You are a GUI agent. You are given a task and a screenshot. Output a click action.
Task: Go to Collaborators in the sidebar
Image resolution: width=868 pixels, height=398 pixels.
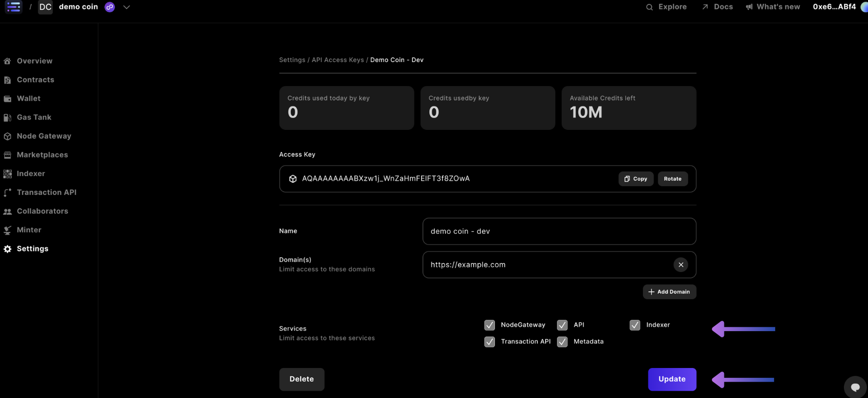[x=42, y=211]
